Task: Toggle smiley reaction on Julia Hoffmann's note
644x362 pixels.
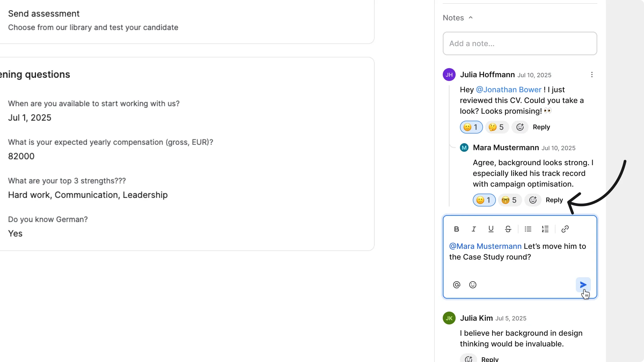Action: 471,127
